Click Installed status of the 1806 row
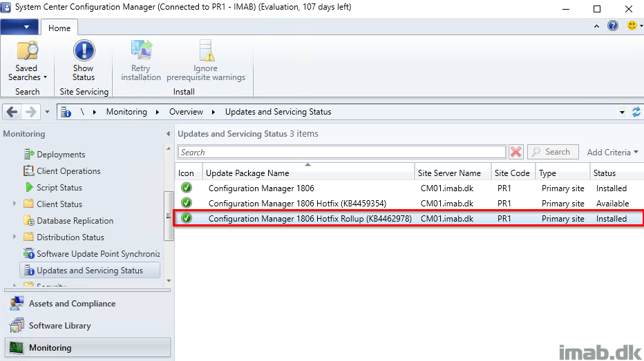This screenshot has height=361, width=644. coord(611,188)
